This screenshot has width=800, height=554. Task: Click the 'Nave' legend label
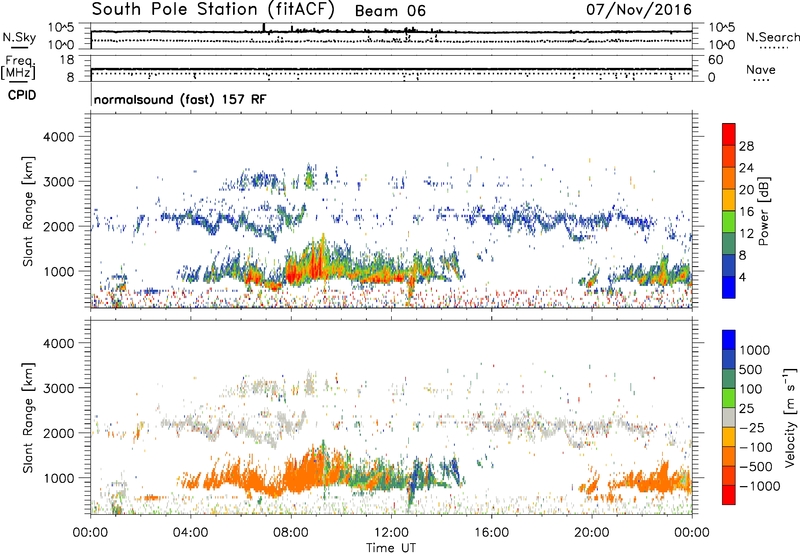761,69
